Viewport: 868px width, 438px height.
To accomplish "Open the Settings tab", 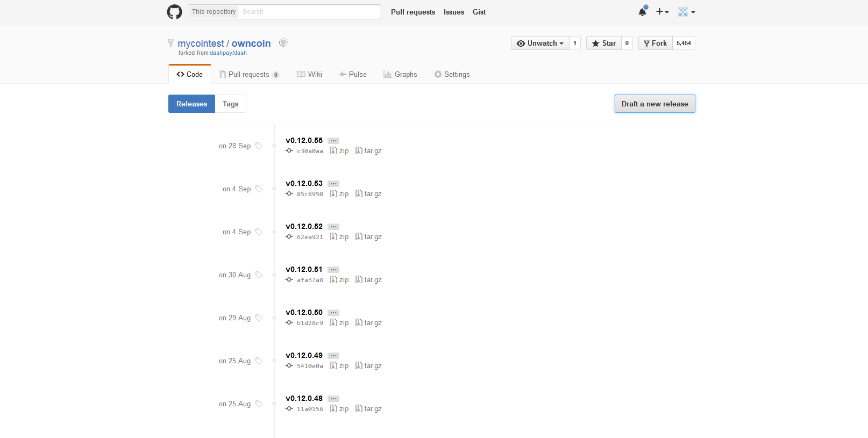I will (452, 74).
